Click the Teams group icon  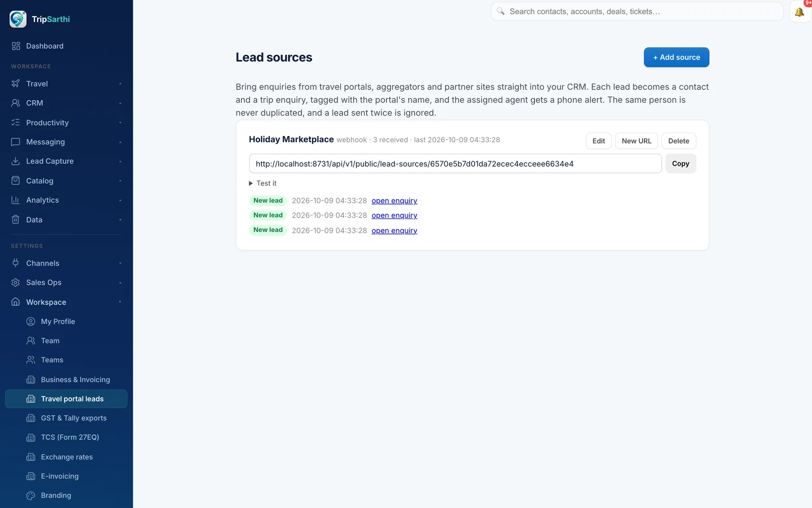[31, 360]
